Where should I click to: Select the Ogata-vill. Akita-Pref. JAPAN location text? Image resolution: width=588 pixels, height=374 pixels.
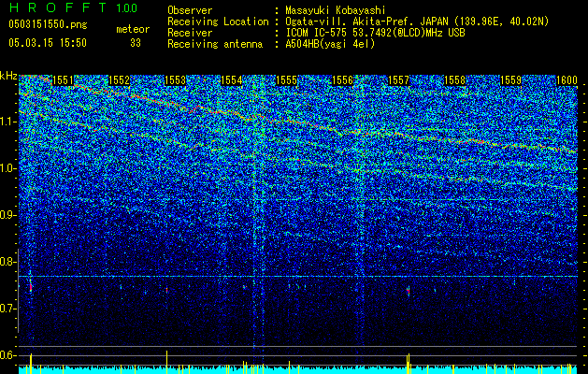(417, 22)
